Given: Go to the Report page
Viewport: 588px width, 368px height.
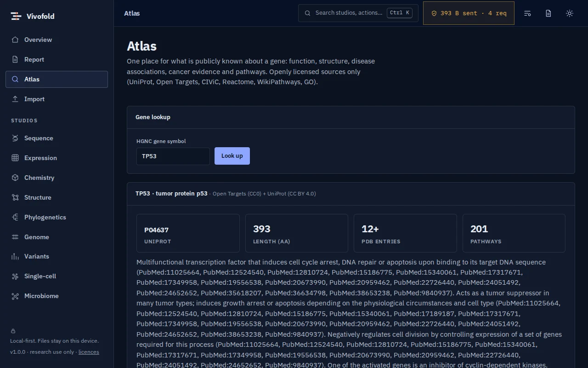Looking at the screenshot, I should click(x=57, y=59).
